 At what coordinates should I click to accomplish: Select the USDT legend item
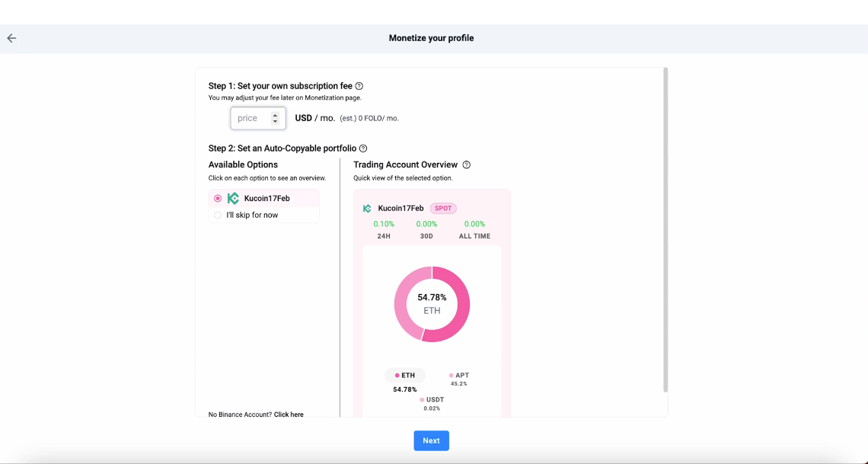pos(432,403)
